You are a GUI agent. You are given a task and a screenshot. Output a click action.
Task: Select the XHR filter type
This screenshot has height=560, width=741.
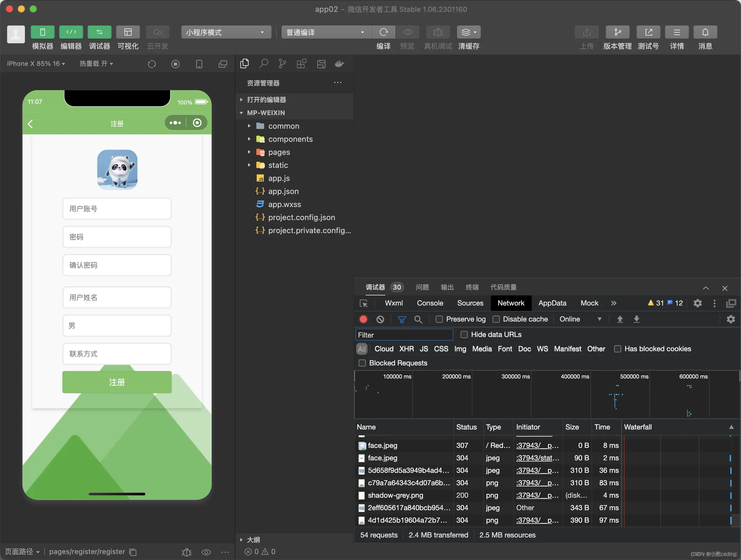click(406, 349)
